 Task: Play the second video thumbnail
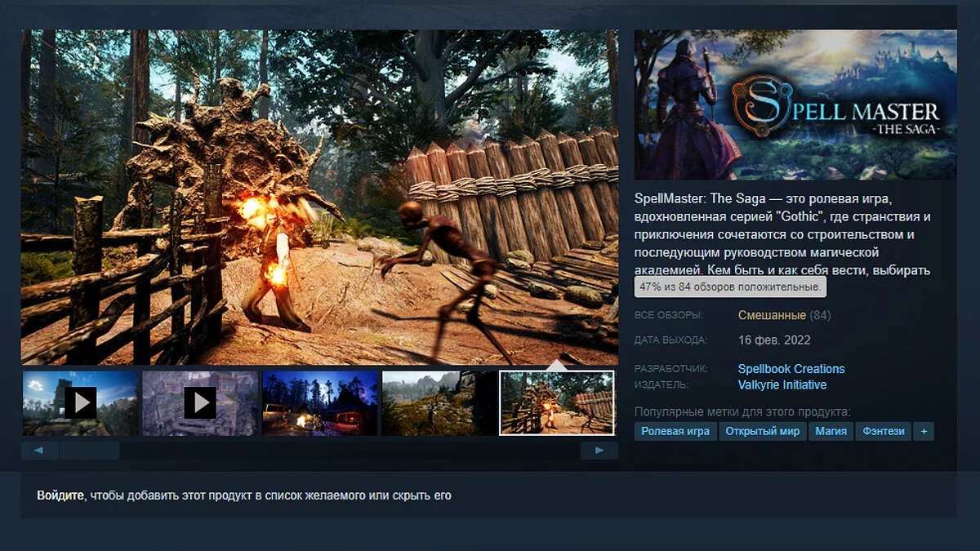[200, 402]
